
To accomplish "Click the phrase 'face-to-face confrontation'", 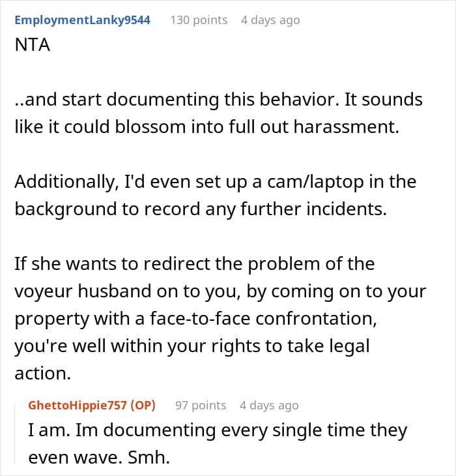I will (263, 318).
